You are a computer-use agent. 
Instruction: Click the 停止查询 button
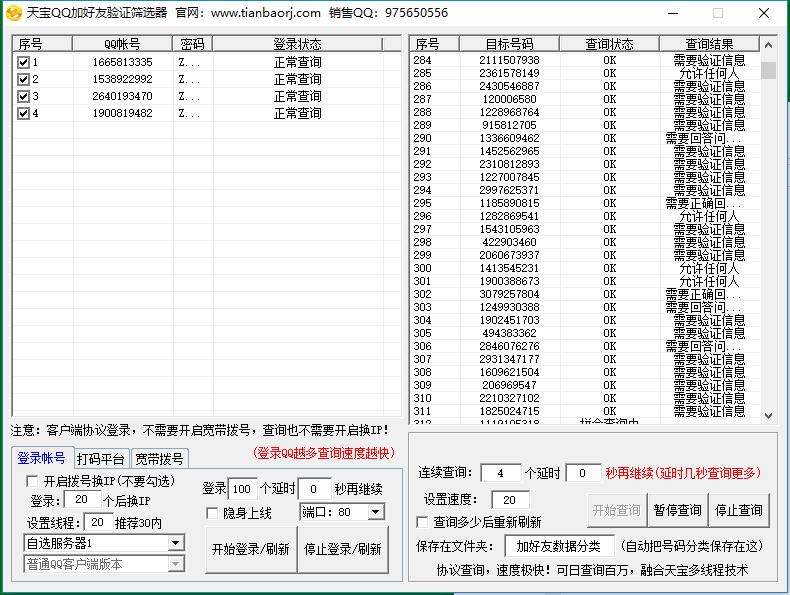tap(739, 510)
